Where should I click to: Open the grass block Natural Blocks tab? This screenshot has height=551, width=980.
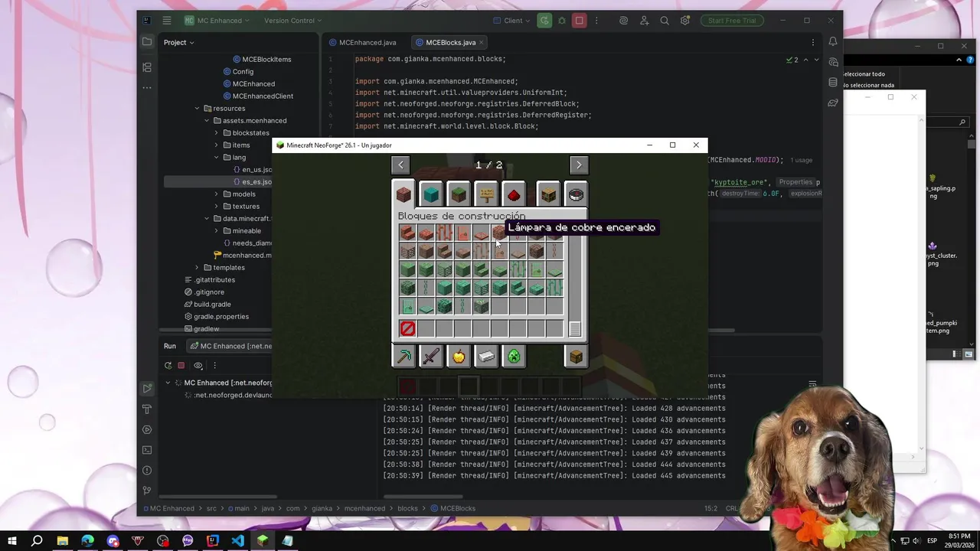459,194
